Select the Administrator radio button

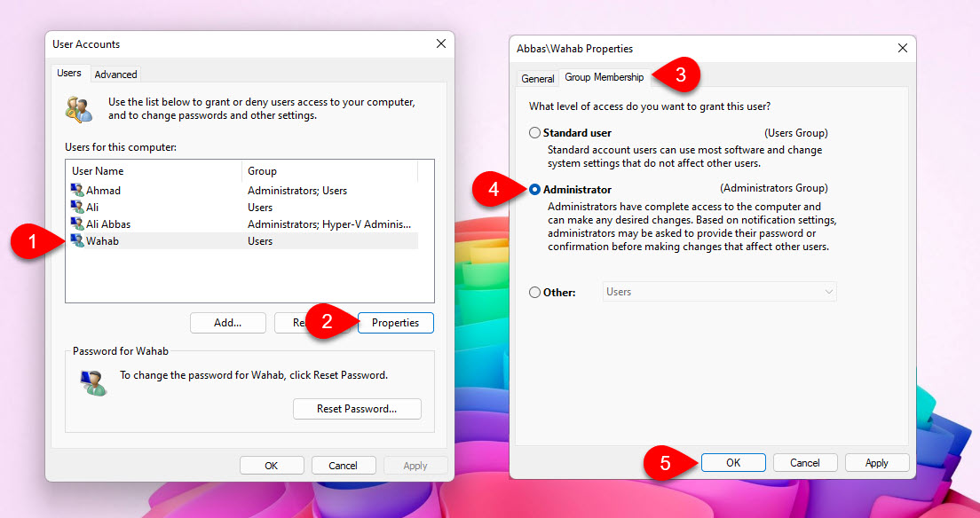coord(534,189)
